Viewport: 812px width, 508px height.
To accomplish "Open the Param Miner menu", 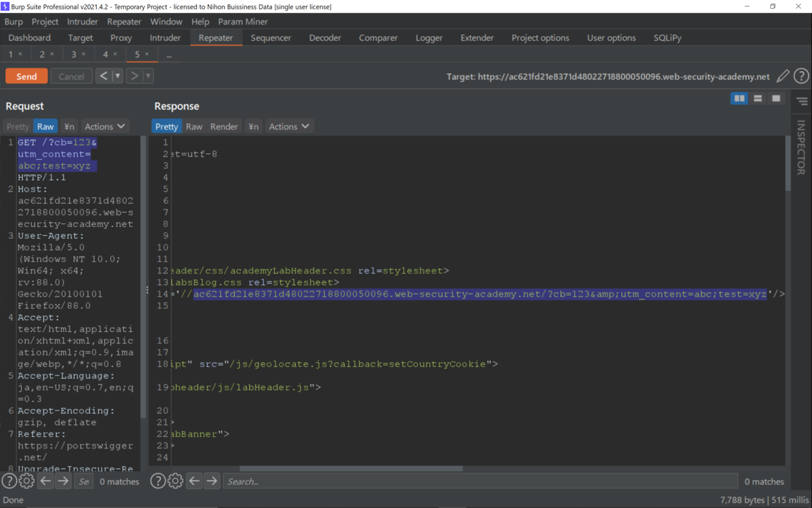I will click(x=243, y=22).
